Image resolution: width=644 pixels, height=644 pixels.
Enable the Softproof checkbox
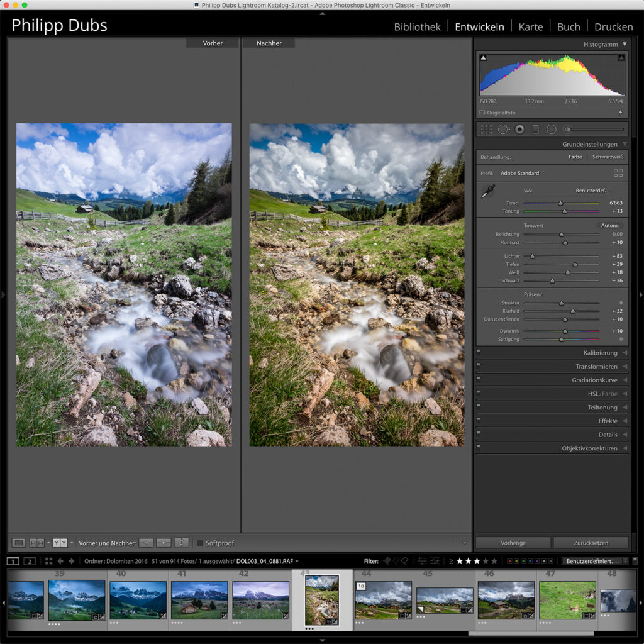point(199,543)
